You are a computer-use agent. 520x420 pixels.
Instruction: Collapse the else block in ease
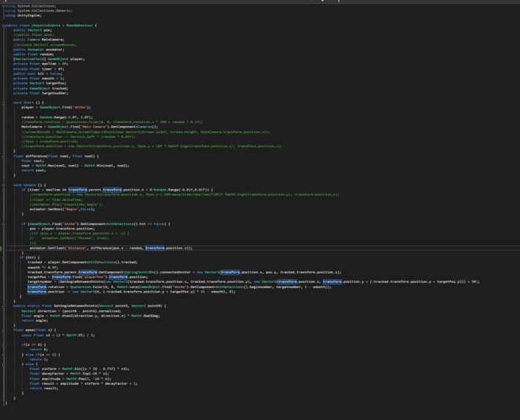pos(4,364)
